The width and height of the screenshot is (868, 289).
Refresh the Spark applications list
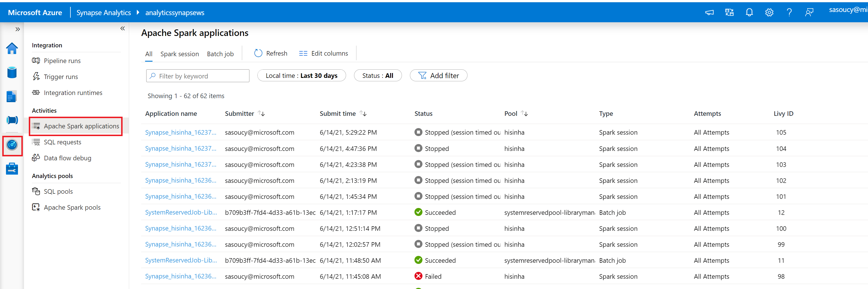click(x=271, y=53)
